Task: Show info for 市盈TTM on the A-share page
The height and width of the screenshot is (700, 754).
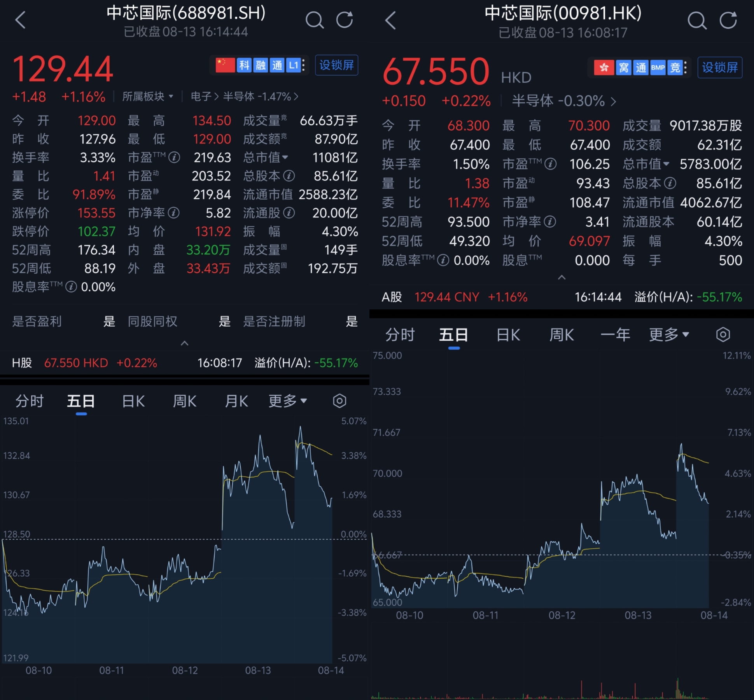Action: [175, 157]
